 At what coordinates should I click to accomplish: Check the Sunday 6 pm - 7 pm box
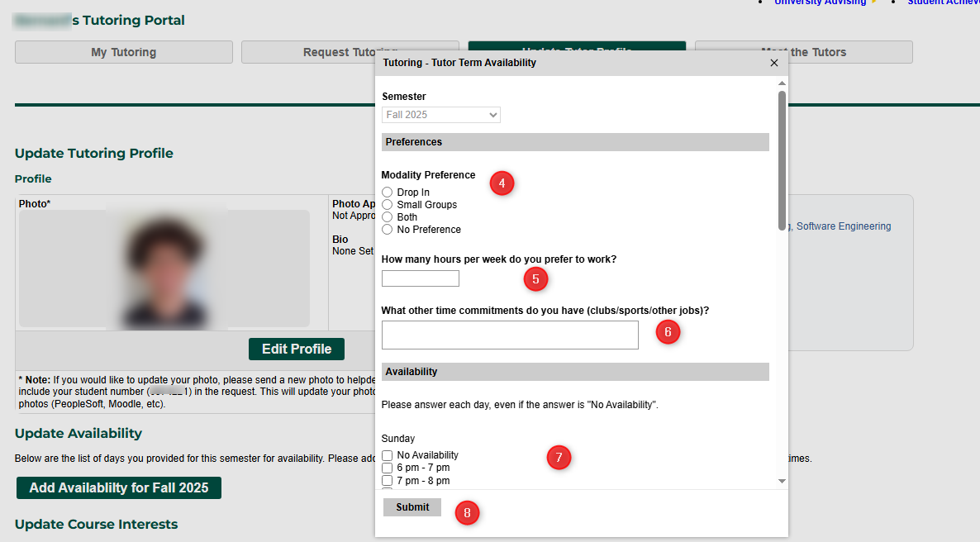pyautogui.click(x=388, y=468)
